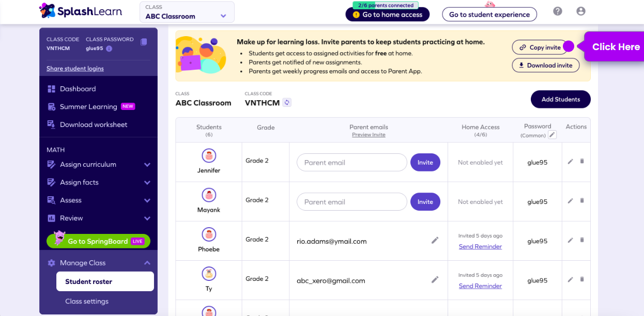This screenshot has height=316, width=644.
Task: Delete Mayank using trash icon
Action: (x=582, y=201)
